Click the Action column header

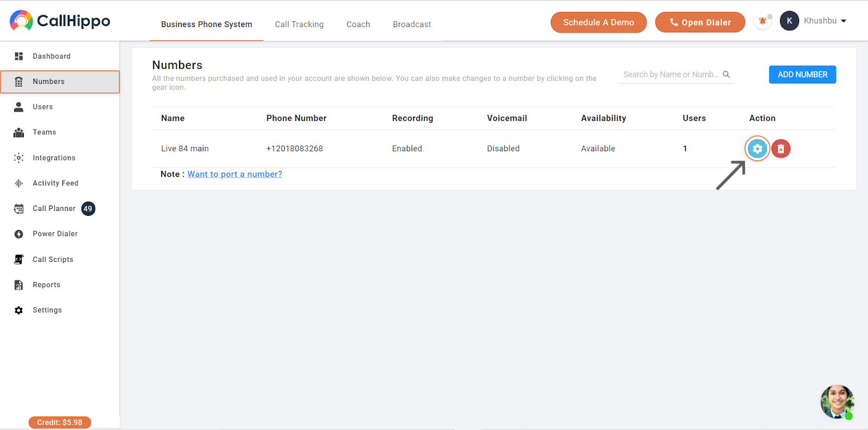tap(762, 118)
